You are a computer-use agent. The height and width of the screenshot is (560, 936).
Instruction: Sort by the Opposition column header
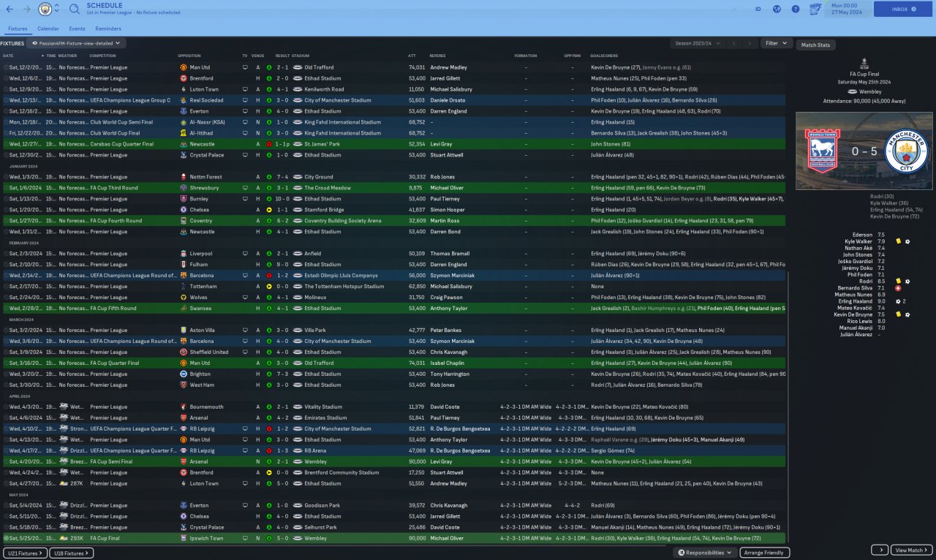[189, 56]
